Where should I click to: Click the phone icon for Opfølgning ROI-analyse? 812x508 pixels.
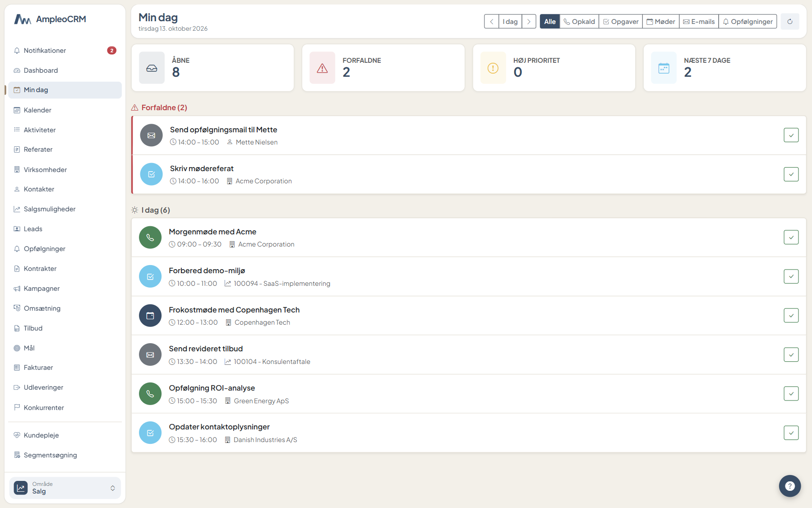click(150, 394)
